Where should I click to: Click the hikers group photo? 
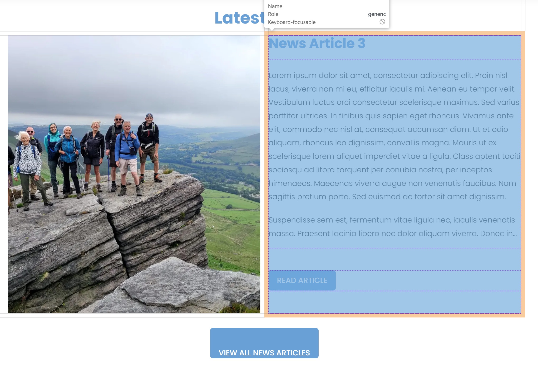(x=134, y=174)
